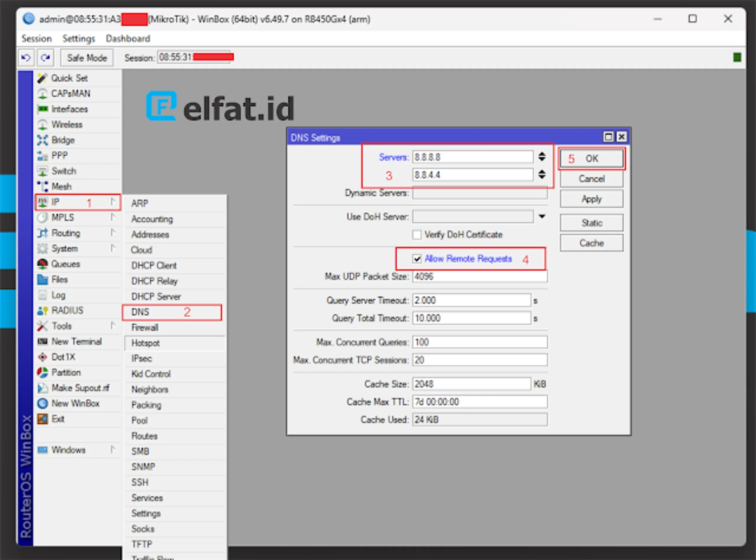Image resolution: width=756 pixels, height=560 pixels.
Task: Click the Make Supout.rif icon
Action: 42,388
